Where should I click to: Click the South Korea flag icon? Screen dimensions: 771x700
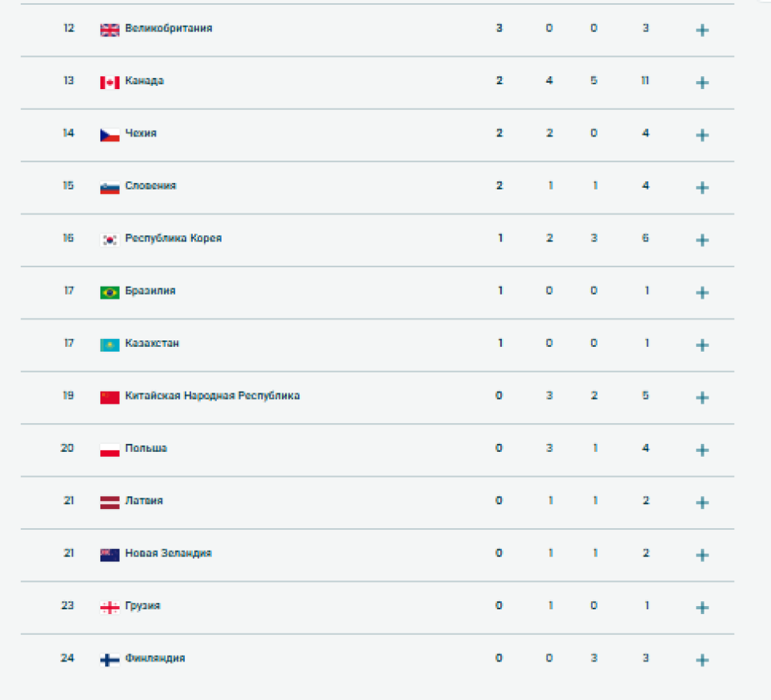(x=110, y=238)
